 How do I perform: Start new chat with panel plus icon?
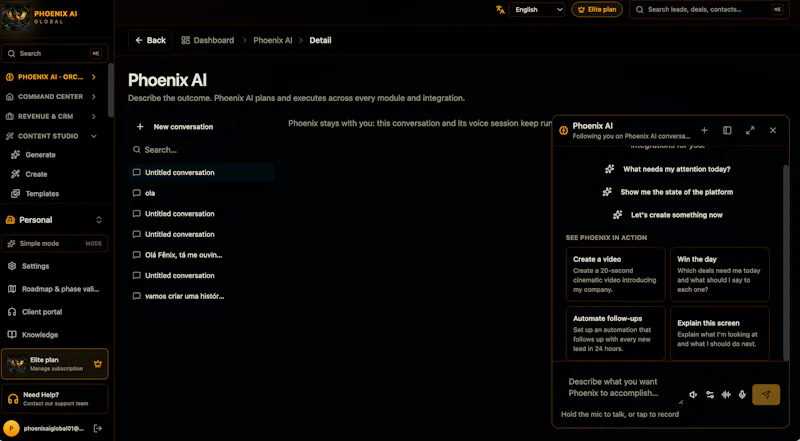[x=704, y=131]
